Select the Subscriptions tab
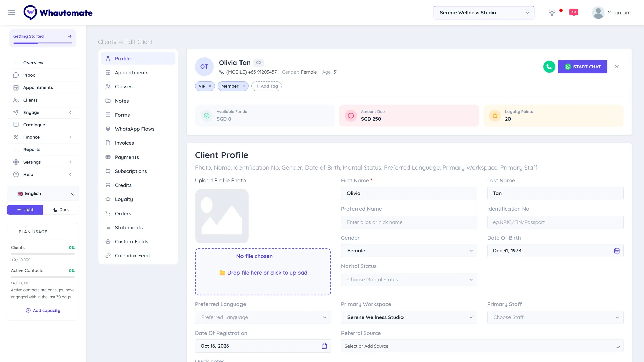Viewport: 644px width, 362px height. click(138, 171)
